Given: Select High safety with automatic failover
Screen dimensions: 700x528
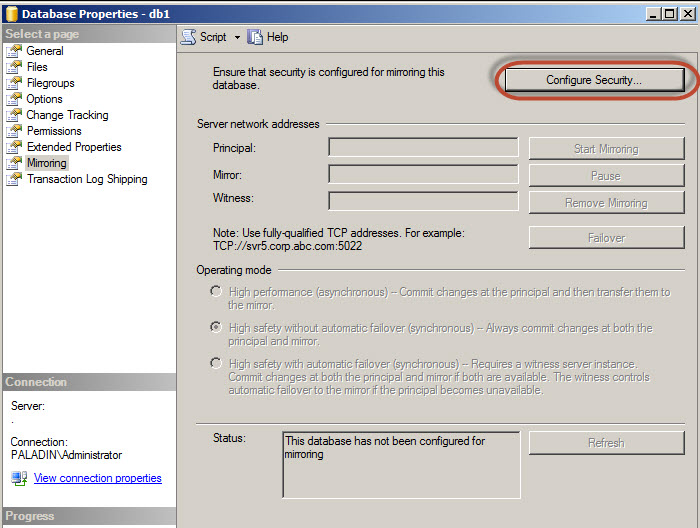Looking at the screenshot, I should point(216,363).
